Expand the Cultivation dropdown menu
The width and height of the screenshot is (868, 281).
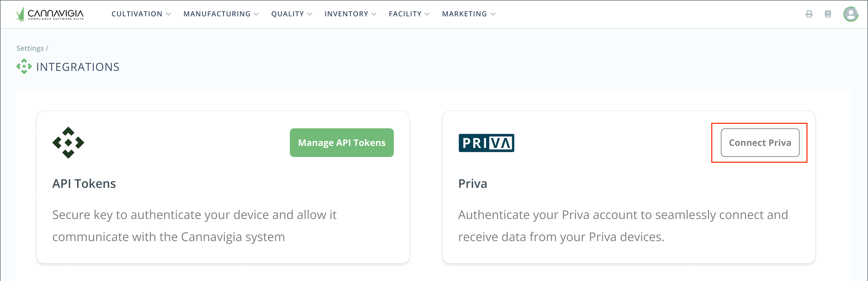pyautogui.click(x=141, y=14)
